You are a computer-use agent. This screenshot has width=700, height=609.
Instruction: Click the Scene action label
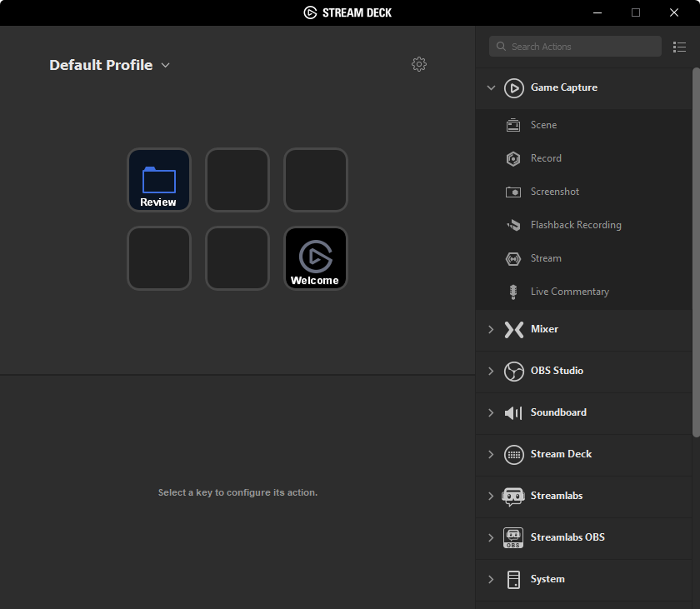543,125
